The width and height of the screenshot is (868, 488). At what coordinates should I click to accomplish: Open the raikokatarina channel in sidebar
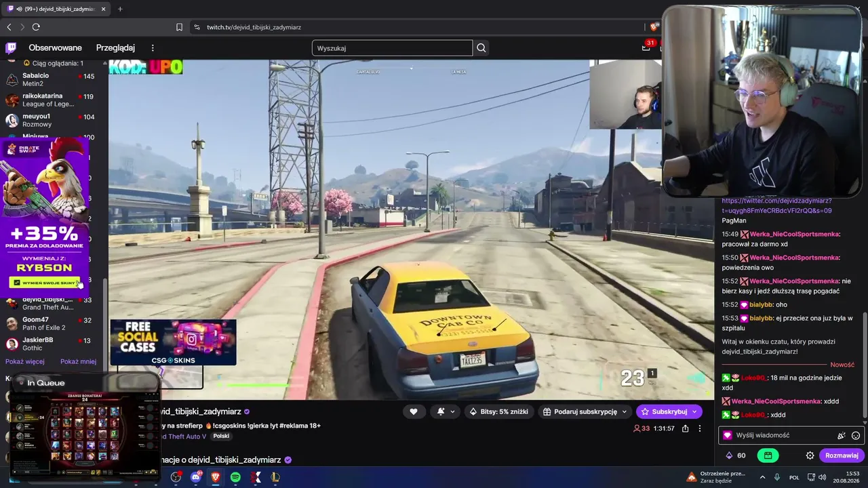point(50,100)
